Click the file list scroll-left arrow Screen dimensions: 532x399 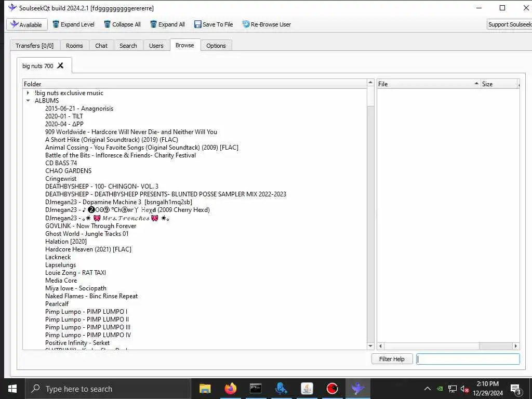click(381, 346)
